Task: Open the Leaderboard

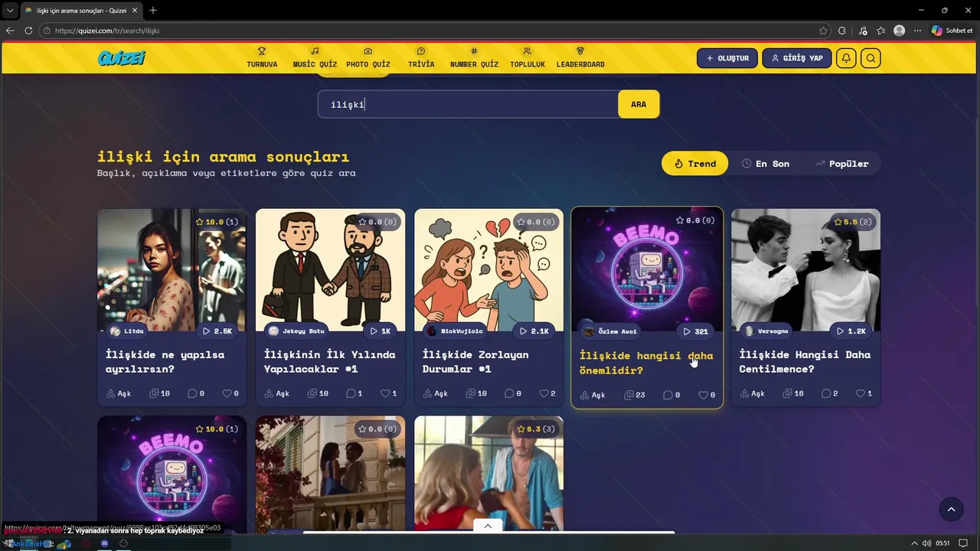Action: pos(580,58)
